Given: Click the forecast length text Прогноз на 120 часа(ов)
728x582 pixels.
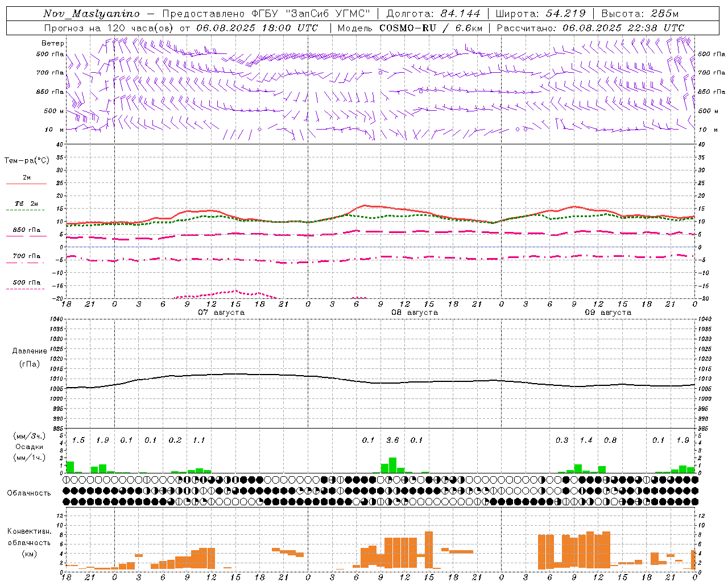Looking at the screenshot, I should [x=109, y=28].
